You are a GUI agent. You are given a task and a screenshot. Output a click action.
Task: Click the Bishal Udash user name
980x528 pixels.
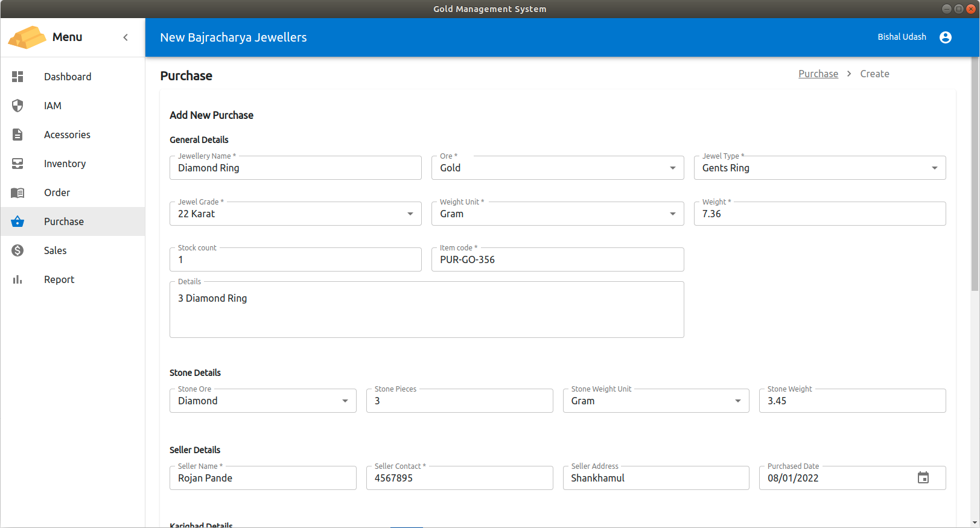pyautogui.click(x=902, y=37)
